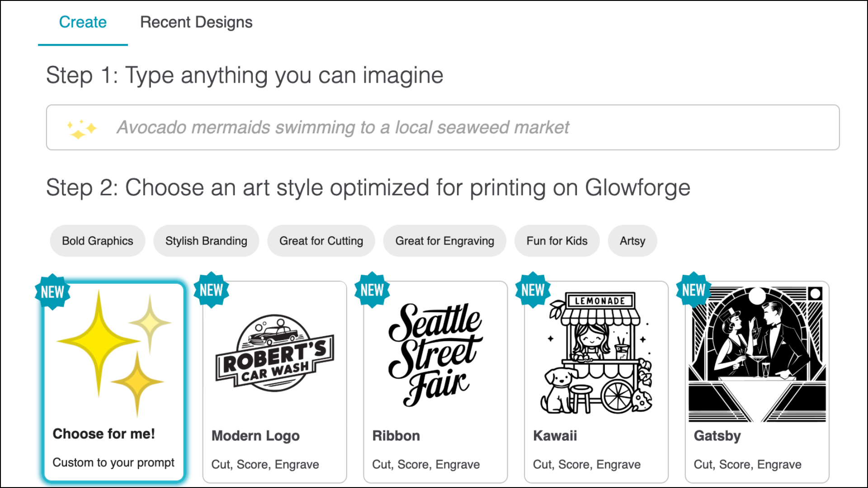
Task: Click the NEW badge on Modern Logo card
Action: (x=212, y=290)
